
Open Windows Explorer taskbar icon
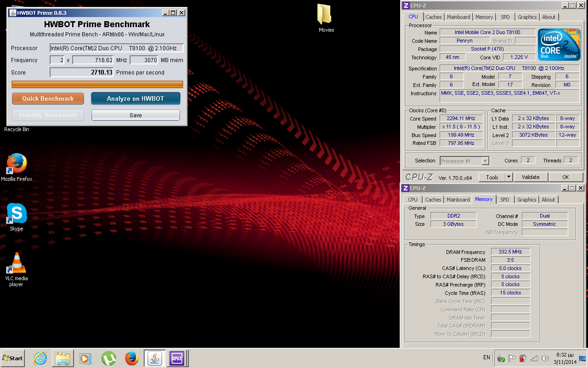click(x=63, y=358)
